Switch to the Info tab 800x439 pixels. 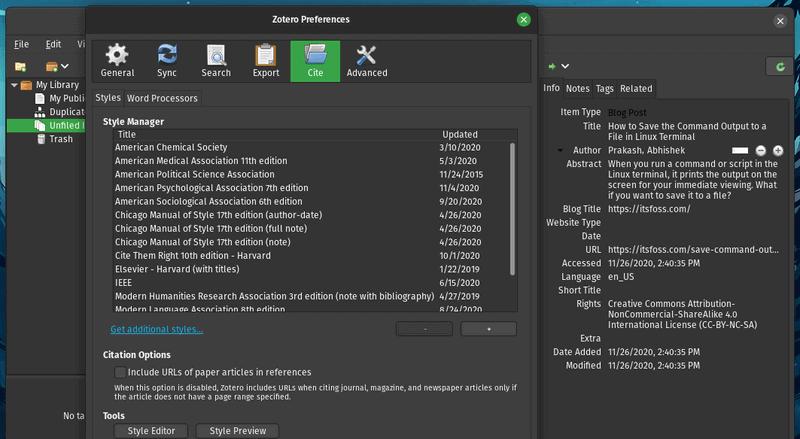click(551, 88)
